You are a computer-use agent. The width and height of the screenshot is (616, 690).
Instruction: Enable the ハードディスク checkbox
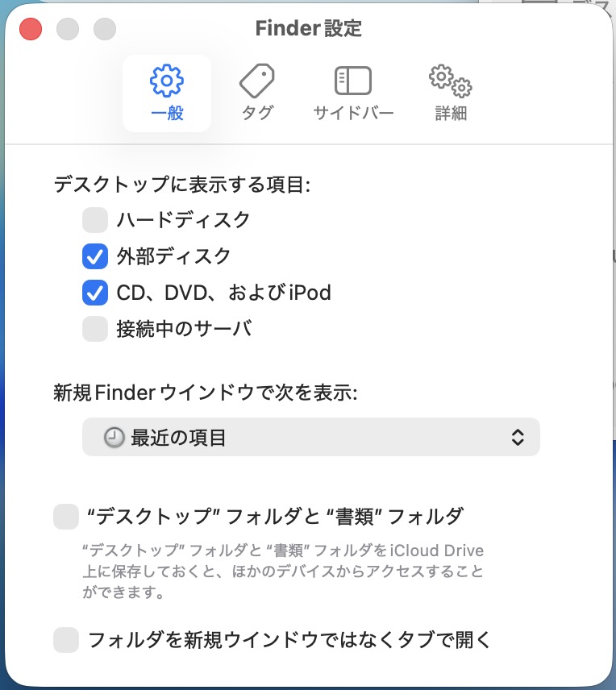[x=95, y=219]
